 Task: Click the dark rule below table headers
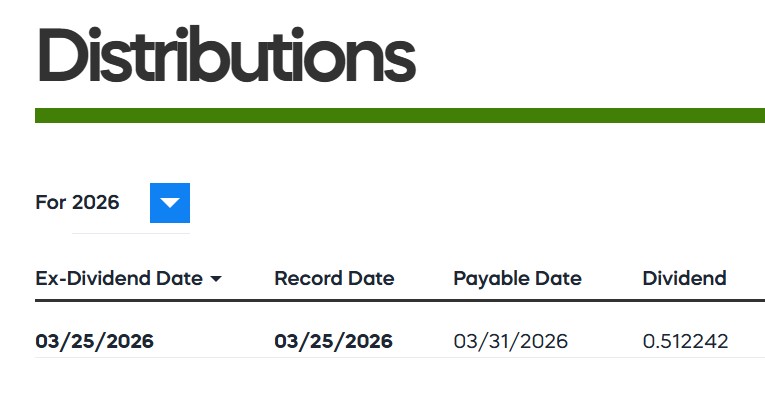400,299
